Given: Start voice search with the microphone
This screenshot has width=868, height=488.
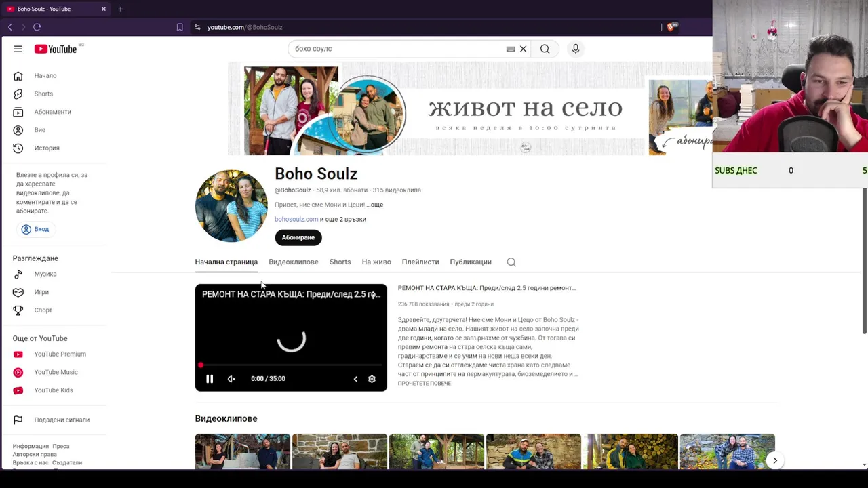Looking at the screenshot, I should 576,49.
